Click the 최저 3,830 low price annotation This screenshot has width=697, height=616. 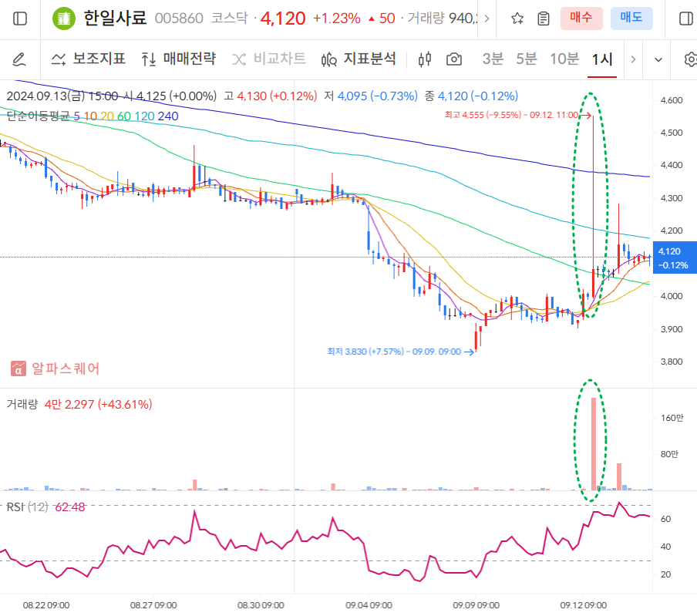(400, 352)
